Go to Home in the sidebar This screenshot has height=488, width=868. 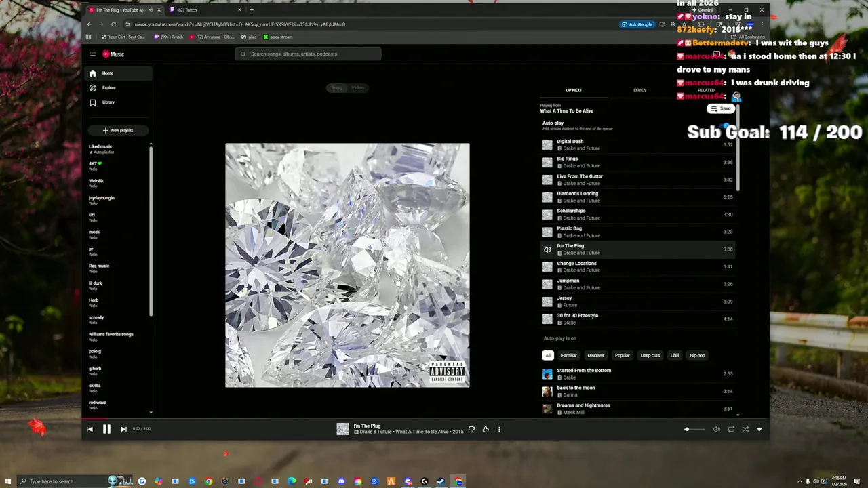click(119, 73)
